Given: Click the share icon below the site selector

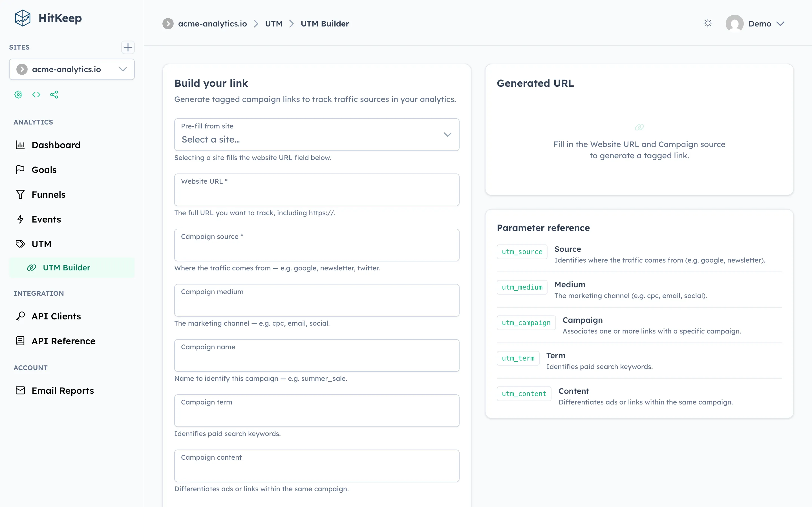Looking at the screenshot, I should pyautogui.click(x=54, y=95).
